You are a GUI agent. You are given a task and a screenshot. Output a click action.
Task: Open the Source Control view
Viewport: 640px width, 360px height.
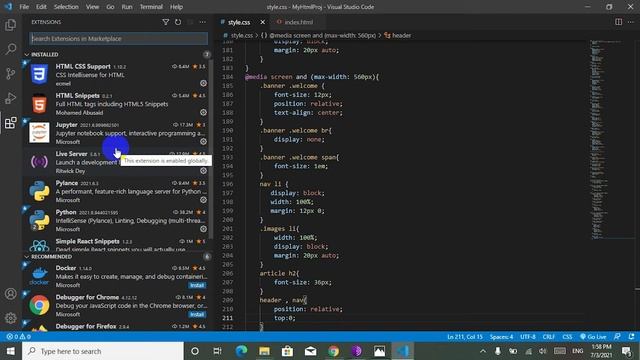point(11,73)
